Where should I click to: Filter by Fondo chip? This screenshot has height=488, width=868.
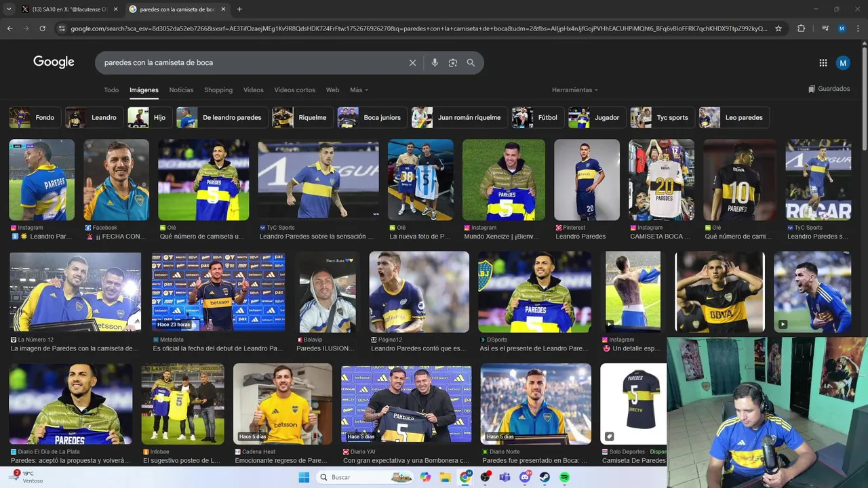pyautogui.click(x=34, y=117)
